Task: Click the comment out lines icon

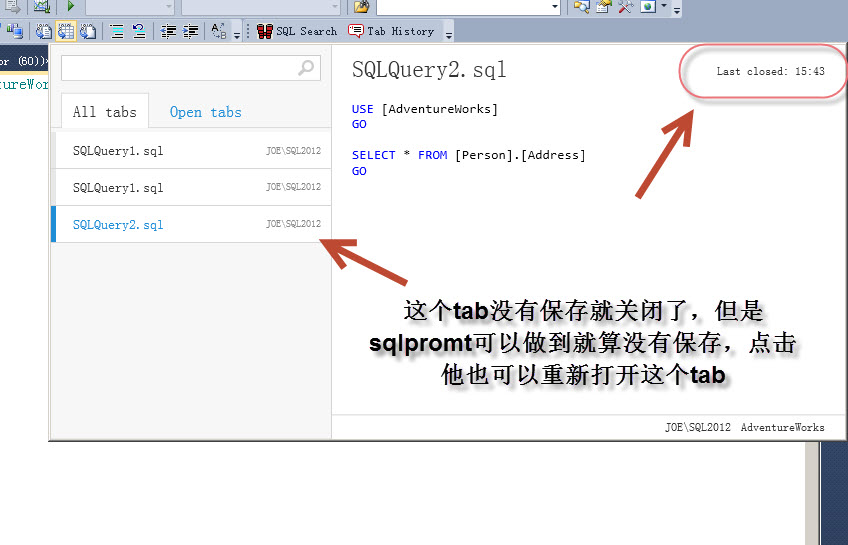Action: pos(117,31)
